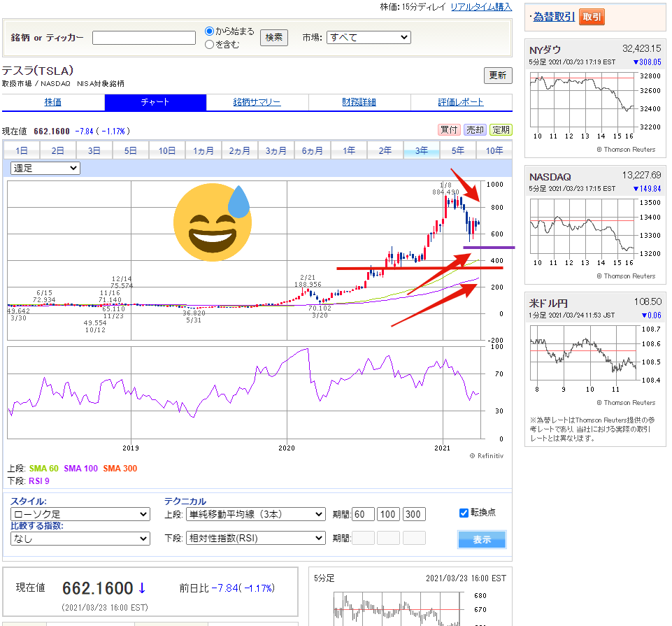Click the NISA対象銘柄 label

(101, 84)
